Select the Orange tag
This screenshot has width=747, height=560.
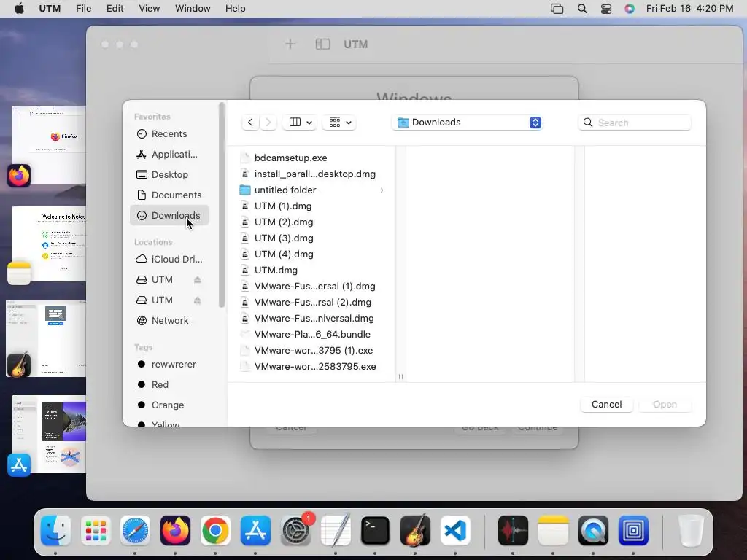(169, 405)
